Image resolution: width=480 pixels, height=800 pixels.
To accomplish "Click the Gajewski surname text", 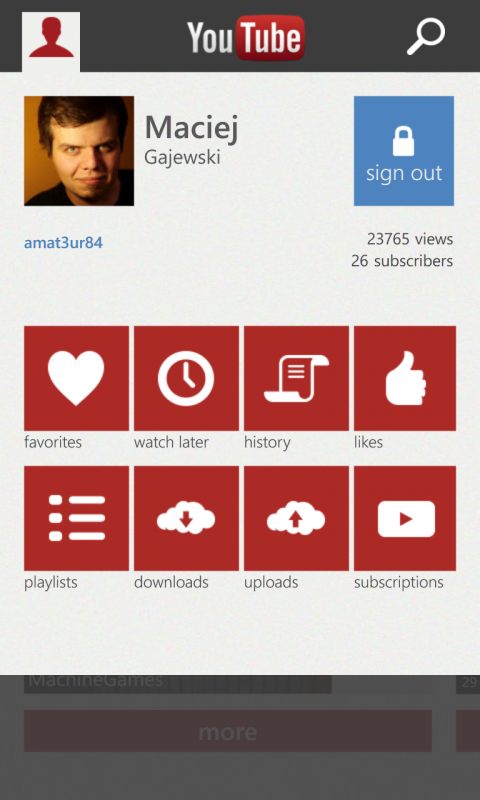I will [183, 157].
